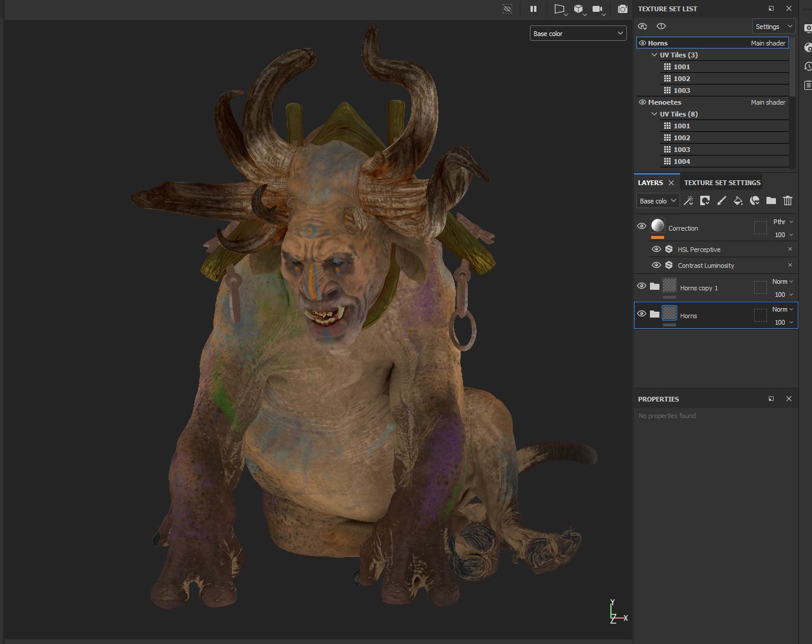Click the Add effect magic wand icon
812x644 pixels.
point(688,201)
